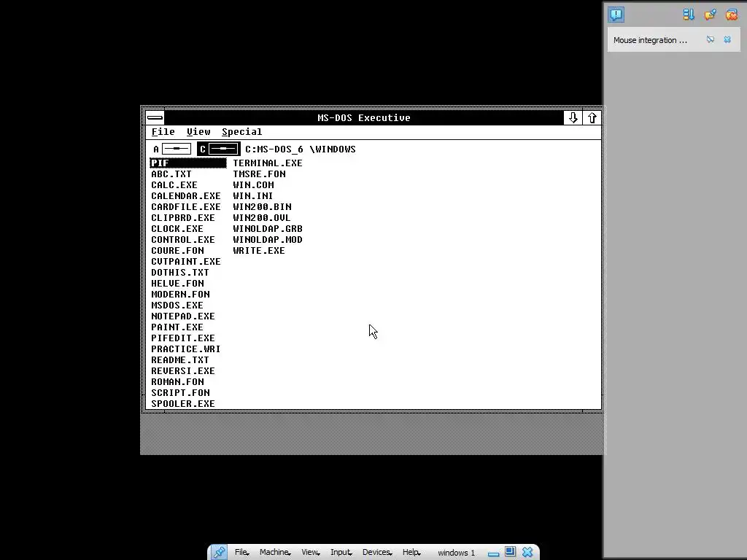This screenshot has height=560, width=747.
Task: Select SPOOLER.EXE file
Action: 183,404
